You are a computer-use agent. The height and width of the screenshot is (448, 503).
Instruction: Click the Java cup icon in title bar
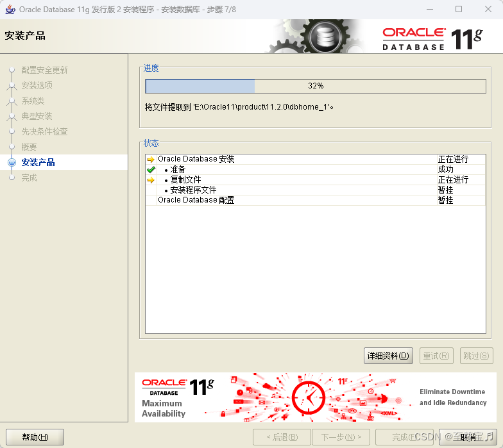click(x=10, y=9)
